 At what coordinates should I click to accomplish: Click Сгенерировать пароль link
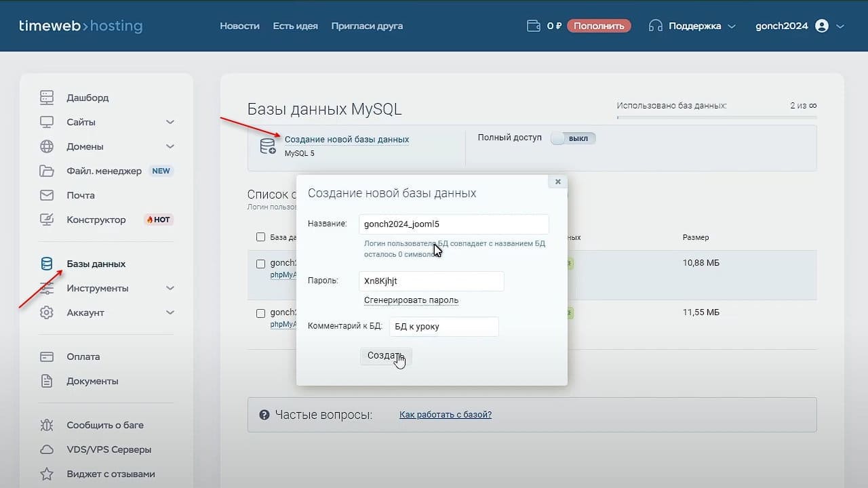411,300
